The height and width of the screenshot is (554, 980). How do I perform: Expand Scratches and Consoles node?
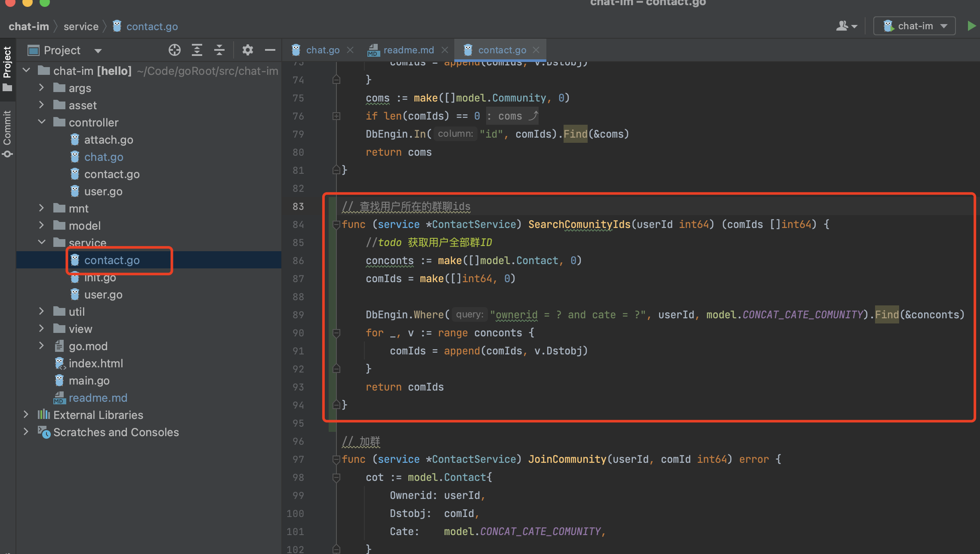pos(26,432)
